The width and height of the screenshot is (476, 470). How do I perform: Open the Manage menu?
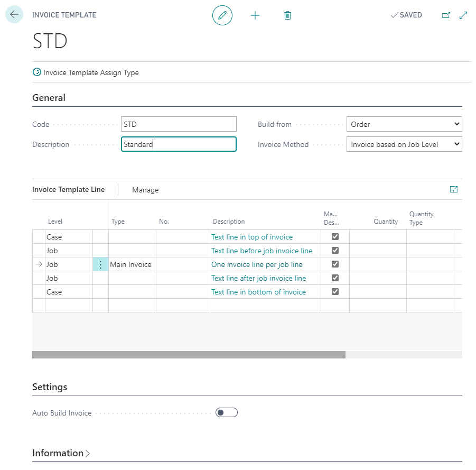(x=145, y=190)
